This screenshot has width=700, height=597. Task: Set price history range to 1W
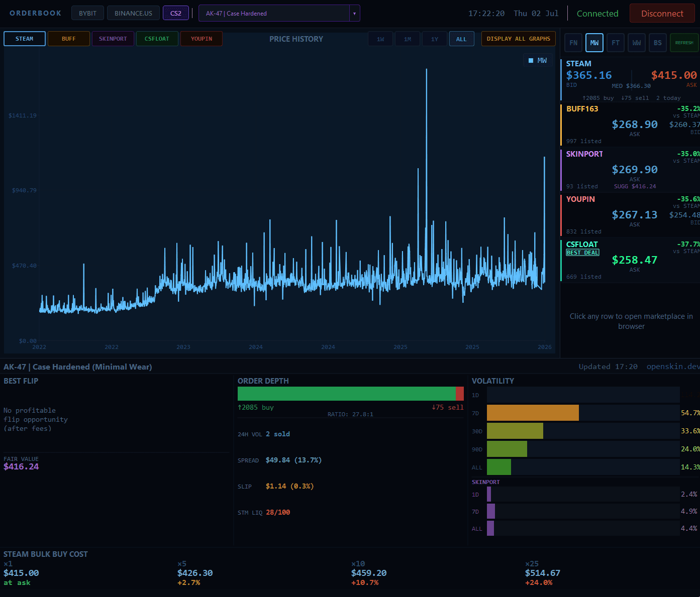point(380,39)
